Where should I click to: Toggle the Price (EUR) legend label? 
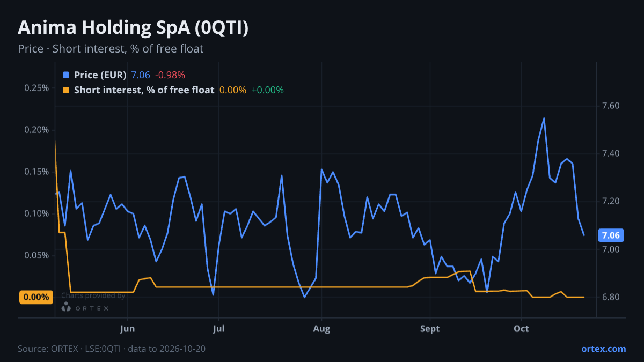(x=100, y=75)
